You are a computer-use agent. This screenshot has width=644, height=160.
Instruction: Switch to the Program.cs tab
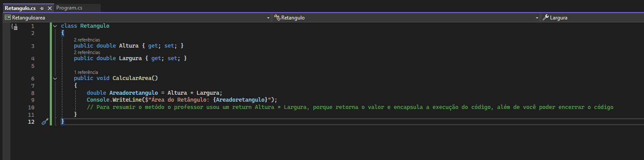click(x=69, y=8)
